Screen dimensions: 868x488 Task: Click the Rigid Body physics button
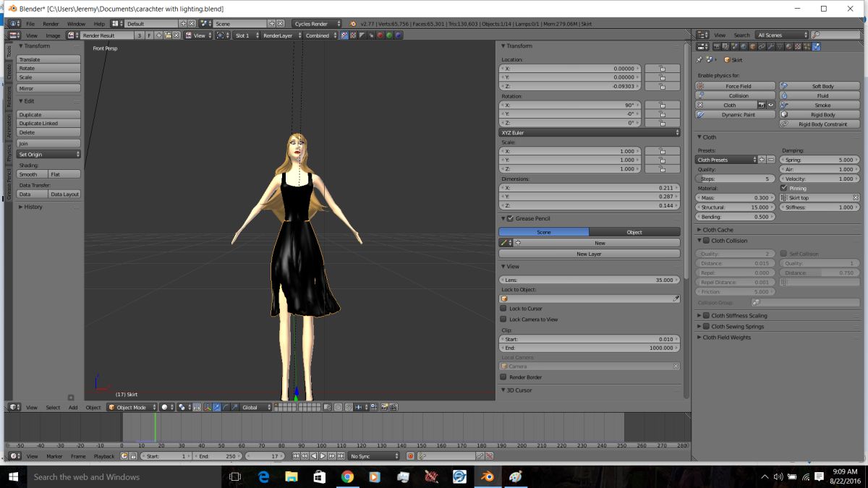tap(822, 114)
